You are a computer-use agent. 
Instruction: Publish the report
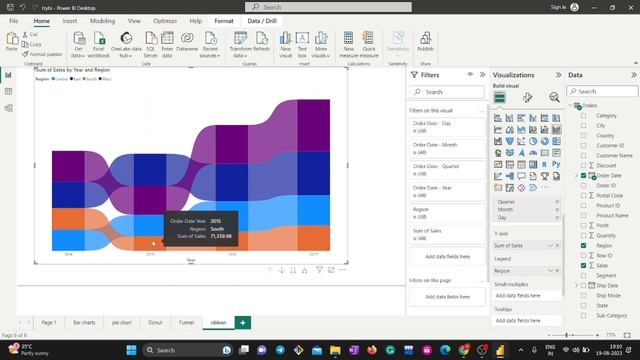pos(425,42)
